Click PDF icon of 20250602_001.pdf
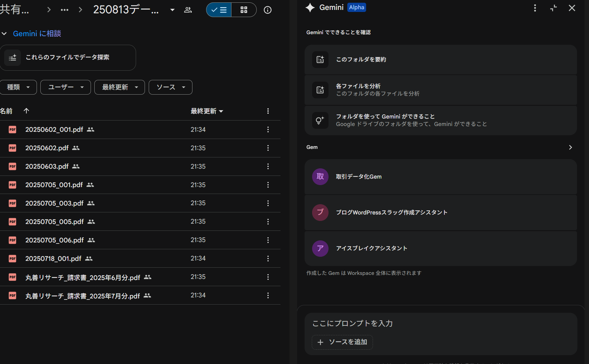Viewport: 589px width, 364px height. coord(13,129)
